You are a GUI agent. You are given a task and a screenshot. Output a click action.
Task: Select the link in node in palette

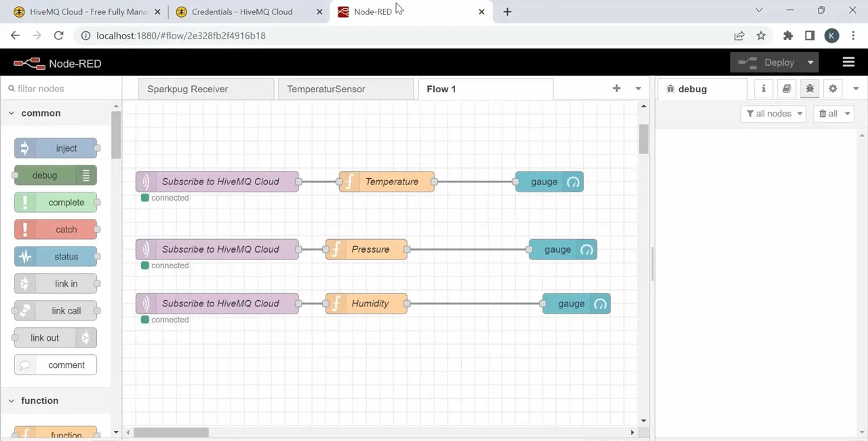(x=56, y=284)
